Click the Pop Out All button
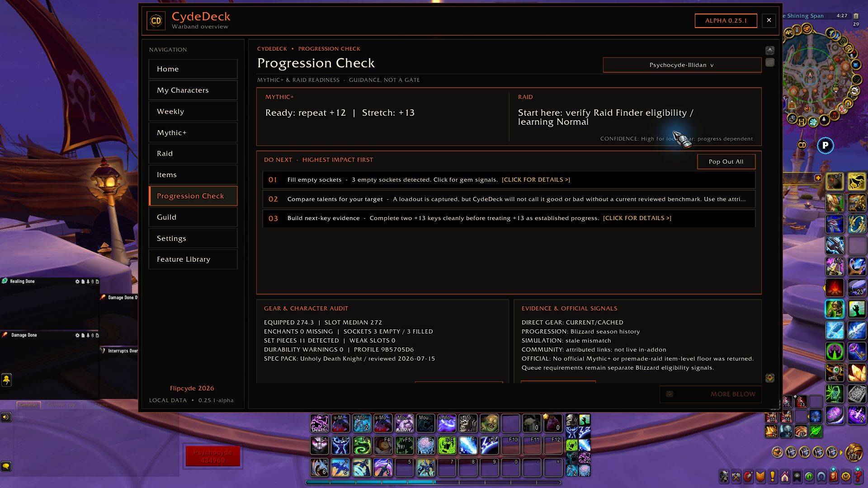 726,162
